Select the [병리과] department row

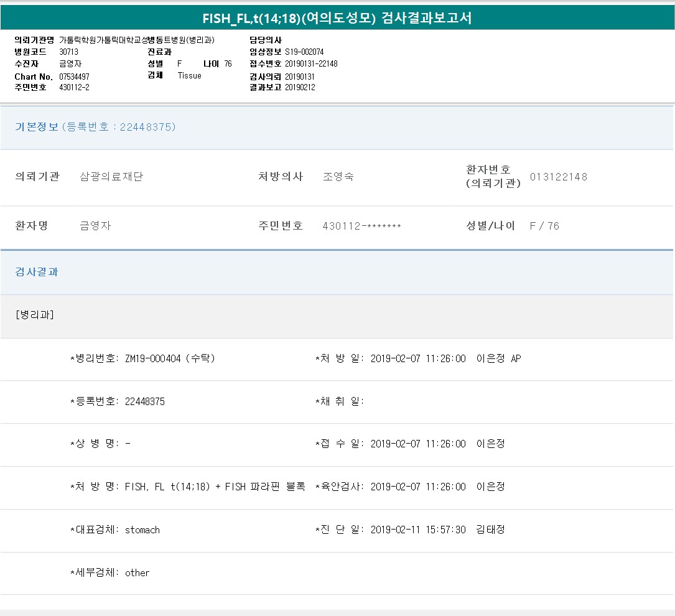[35, 315]
